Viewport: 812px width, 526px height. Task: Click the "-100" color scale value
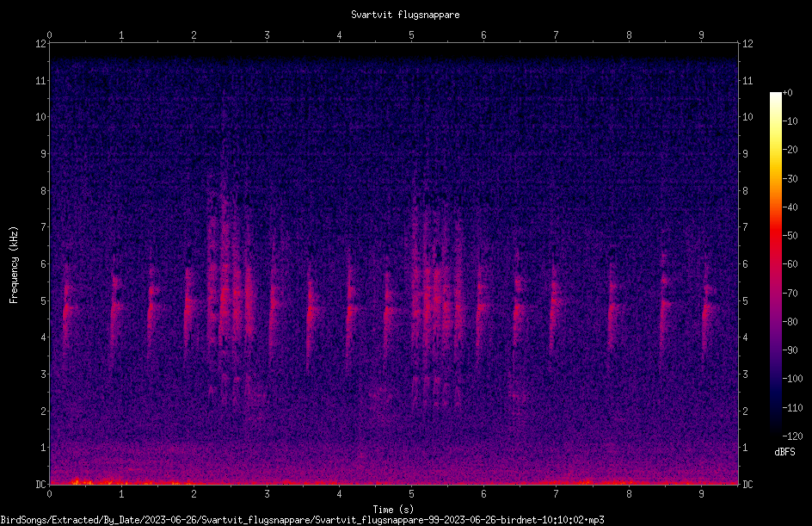coord(792,379)
